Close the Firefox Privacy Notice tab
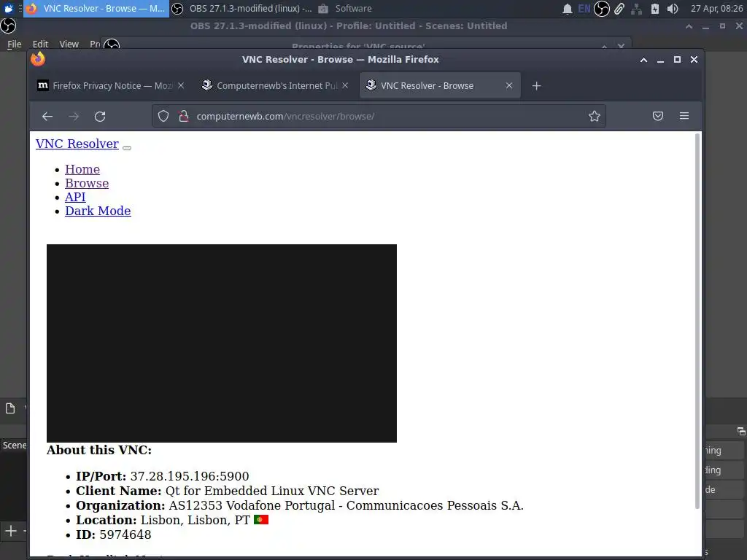This screenshot has width=747, height=560. [x=181, y=86]
